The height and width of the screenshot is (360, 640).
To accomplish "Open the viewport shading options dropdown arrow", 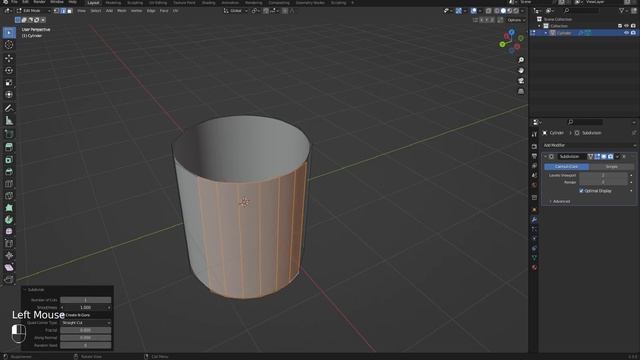I will point(523,11).
